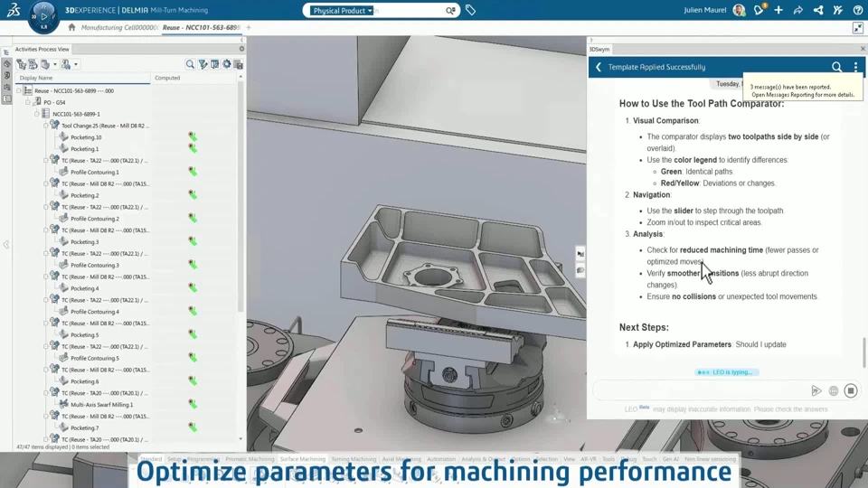Open Activities panel options gear in header

tap(241, 49)
